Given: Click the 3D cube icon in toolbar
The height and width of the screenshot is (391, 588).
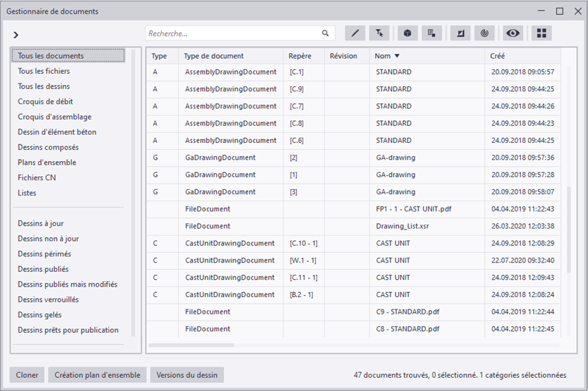Looking at the screenshot, I should click(408, 33).
